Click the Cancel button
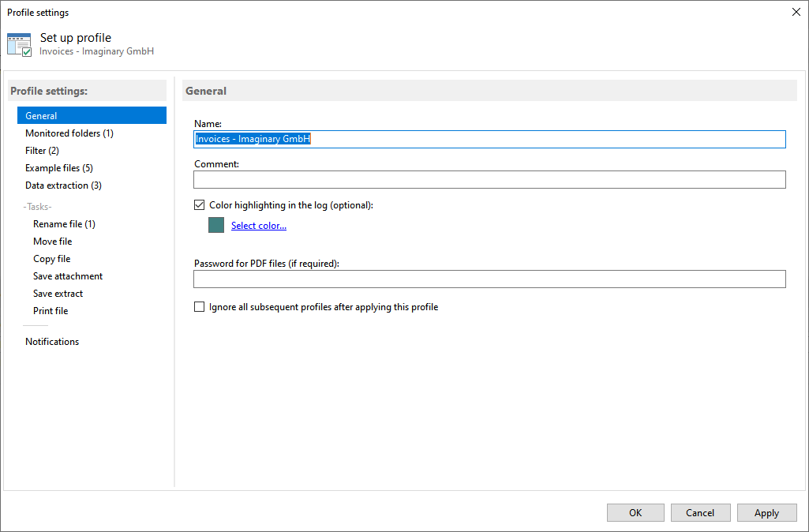Image resolution: width=809 pixels, height=532 pixels. 700,513
